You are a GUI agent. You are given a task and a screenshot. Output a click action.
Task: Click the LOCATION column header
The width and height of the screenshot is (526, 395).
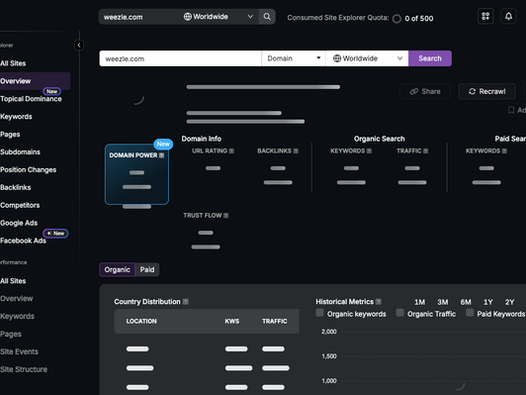click(x=141, y=322)
